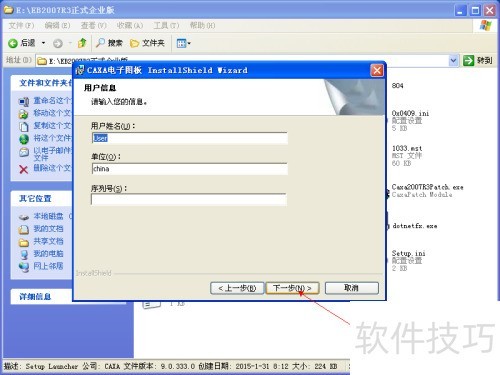Click move this file task icon
Image resolution: width=500 pixels, height=375 pixels.
pos(24,114)
